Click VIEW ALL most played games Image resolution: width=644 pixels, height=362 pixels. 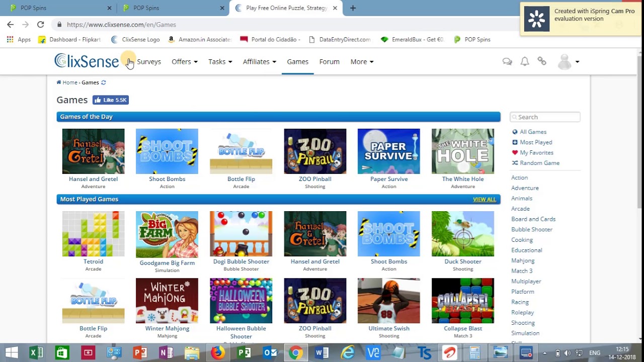coord(485,200)
